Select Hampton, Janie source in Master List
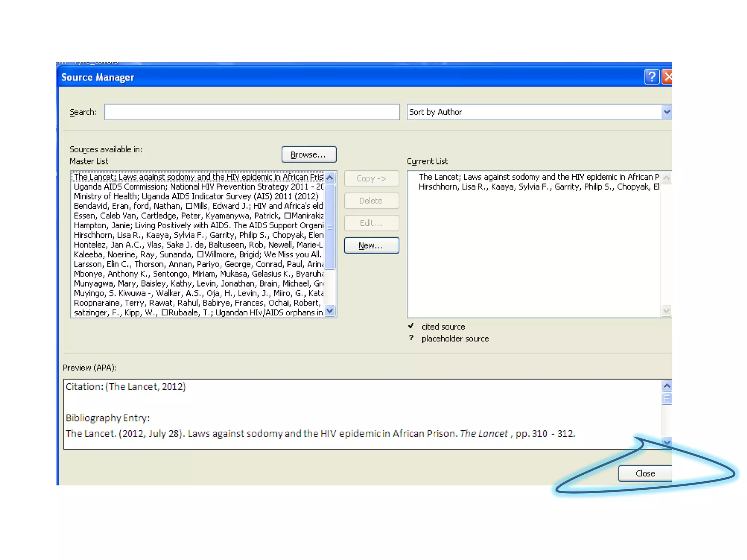Screen dimensions: 747x560 click(198, 225)
